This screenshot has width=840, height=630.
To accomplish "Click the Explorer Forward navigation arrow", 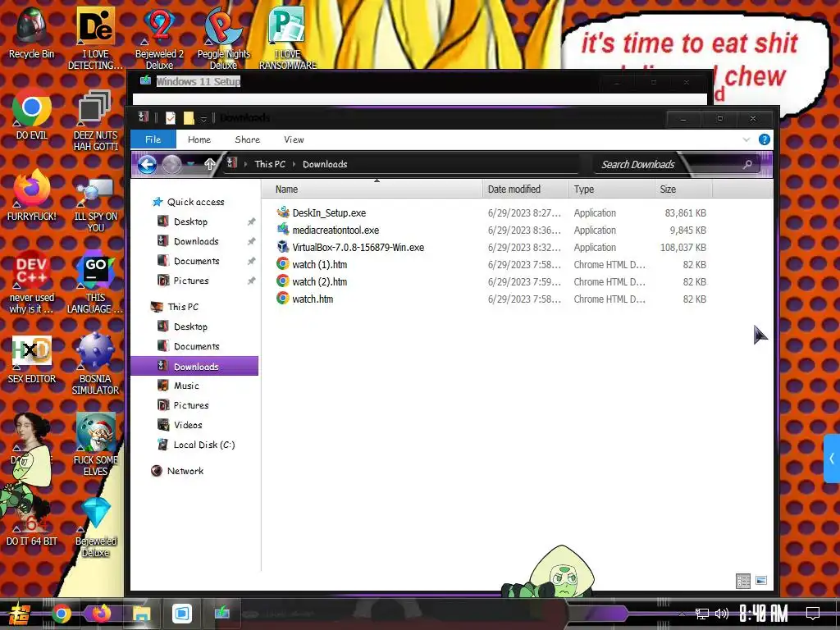I will [x=171, y=164].
